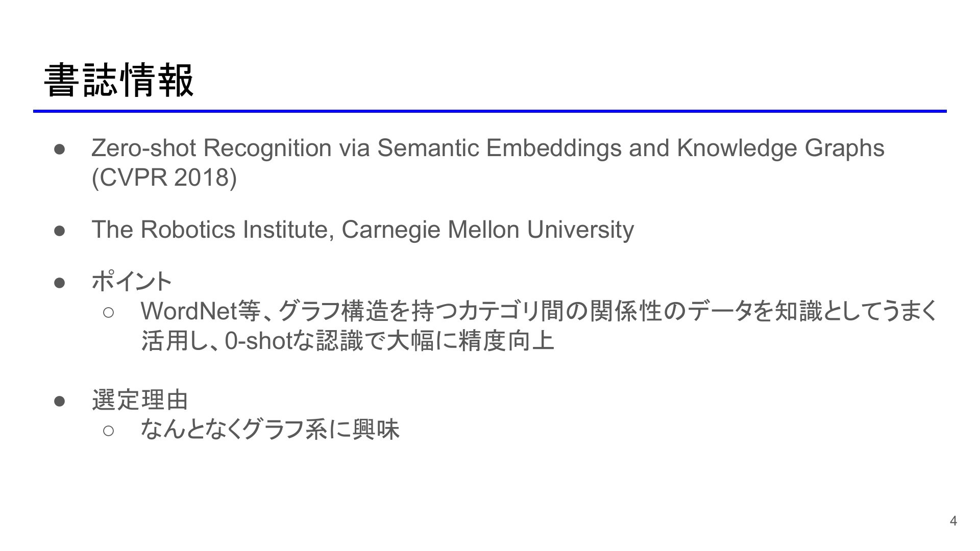Click the hollow bullet beside なんとなく
The width and height of the screenshot is (980, 551).
(x=109, y=431)
